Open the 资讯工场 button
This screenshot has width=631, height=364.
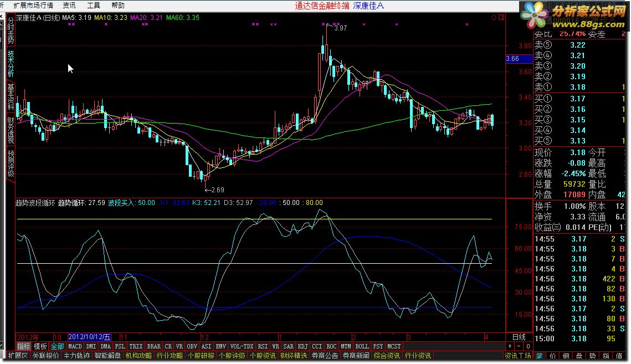click(x=518, y=356)
